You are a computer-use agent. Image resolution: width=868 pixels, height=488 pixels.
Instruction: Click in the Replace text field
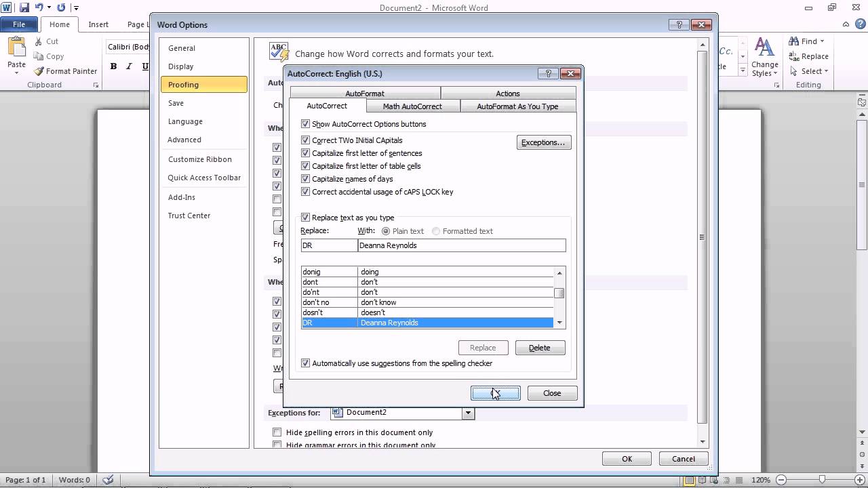pos(329,245)
